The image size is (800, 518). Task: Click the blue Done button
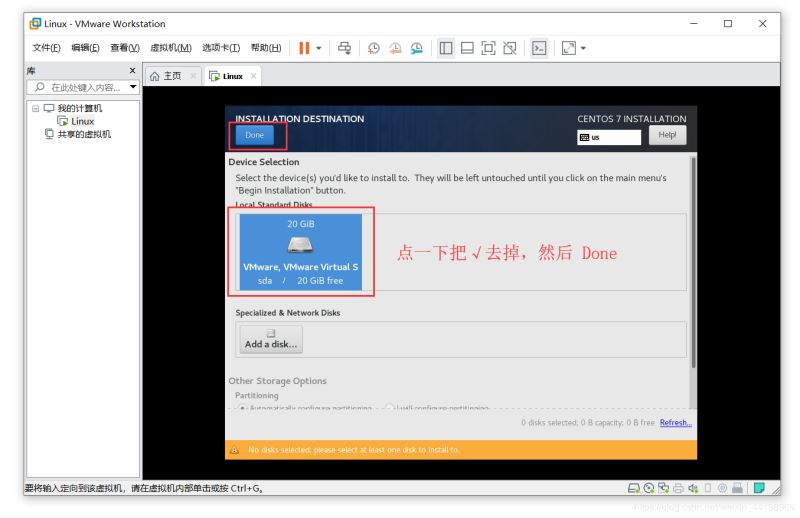click(255, 135)
